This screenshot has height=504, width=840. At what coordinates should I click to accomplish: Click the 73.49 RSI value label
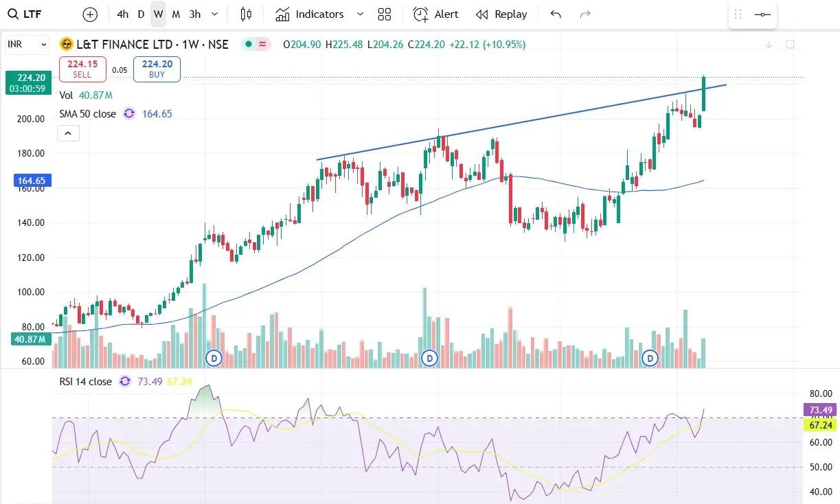pos(819,410)
